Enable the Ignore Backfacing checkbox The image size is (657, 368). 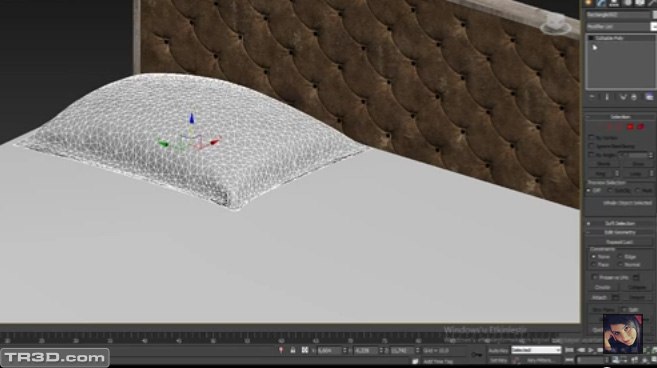click(591, 146)
